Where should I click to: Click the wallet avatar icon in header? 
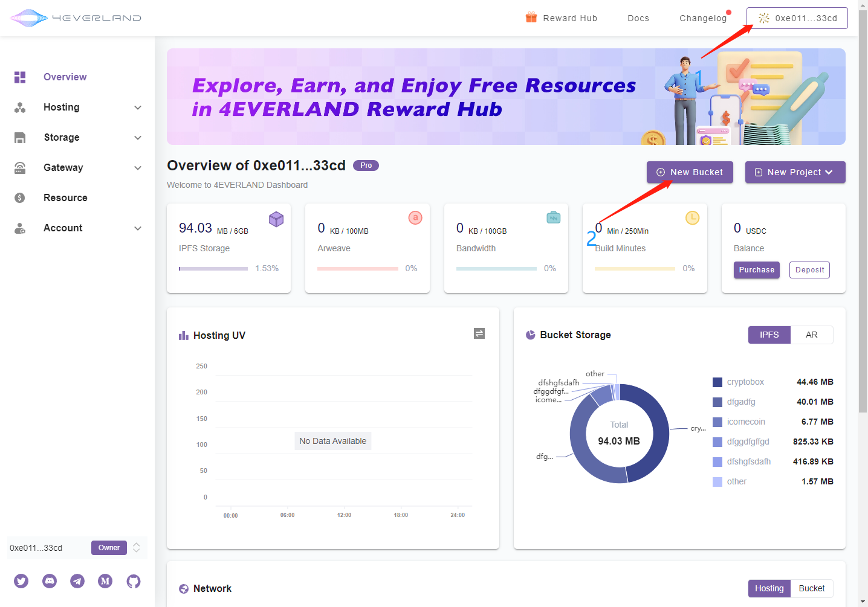pos(764,18)
